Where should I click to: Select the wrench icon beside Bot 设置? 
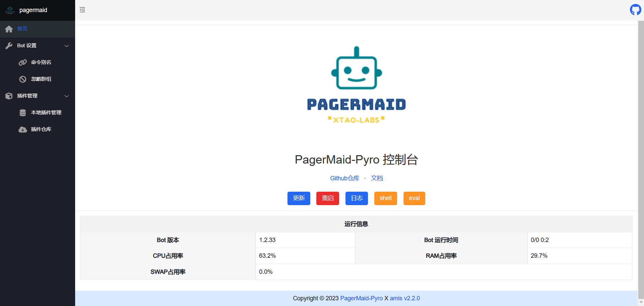(x=9, y=46)
